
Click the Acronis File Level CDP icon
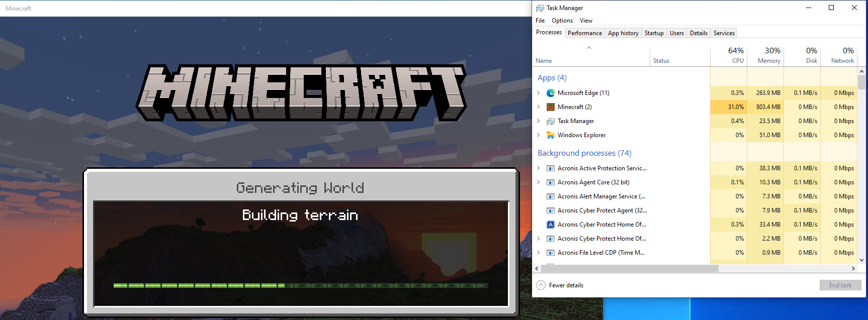(x=551, y=253)
